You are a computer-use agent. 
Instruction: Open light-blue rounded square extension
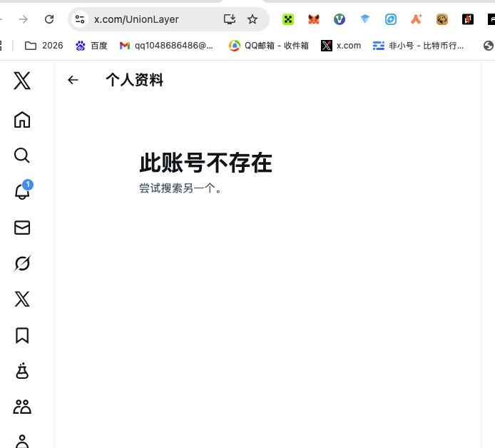[391, 19]
